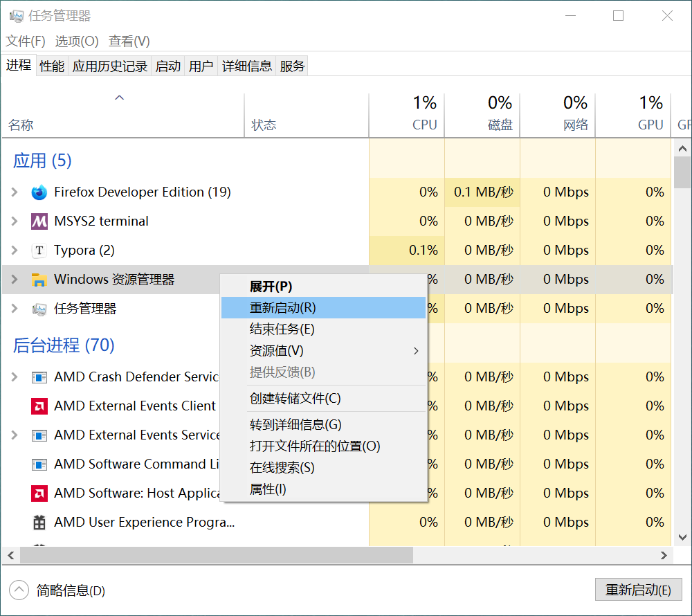Viewport: 692px width, 616px height.
Task: Click the Typora app icon
Action: [39, 251]
